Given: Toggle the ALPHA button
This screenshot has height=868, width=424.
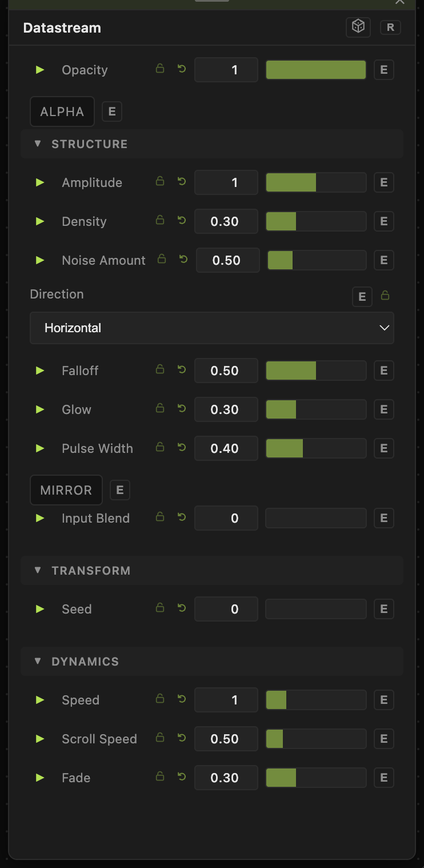Looking at the screenshot, I should 62,112.
